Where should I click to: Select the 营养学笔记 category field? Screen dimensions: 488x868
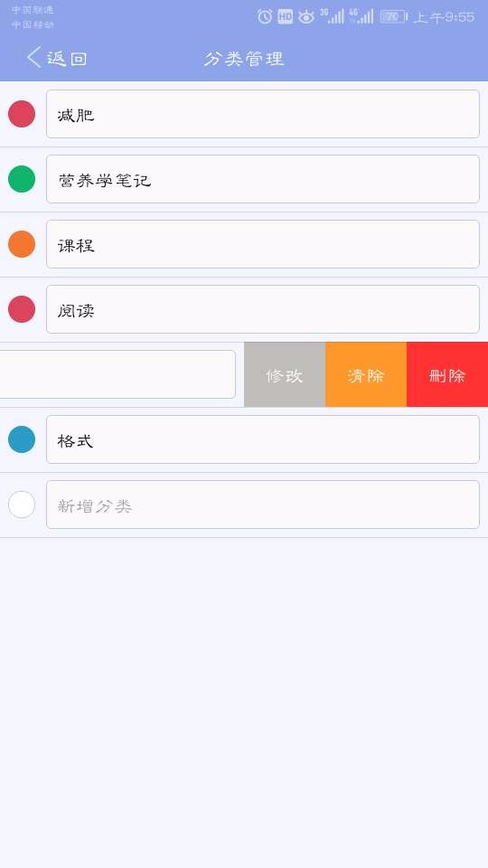click(x=263, y=179)
